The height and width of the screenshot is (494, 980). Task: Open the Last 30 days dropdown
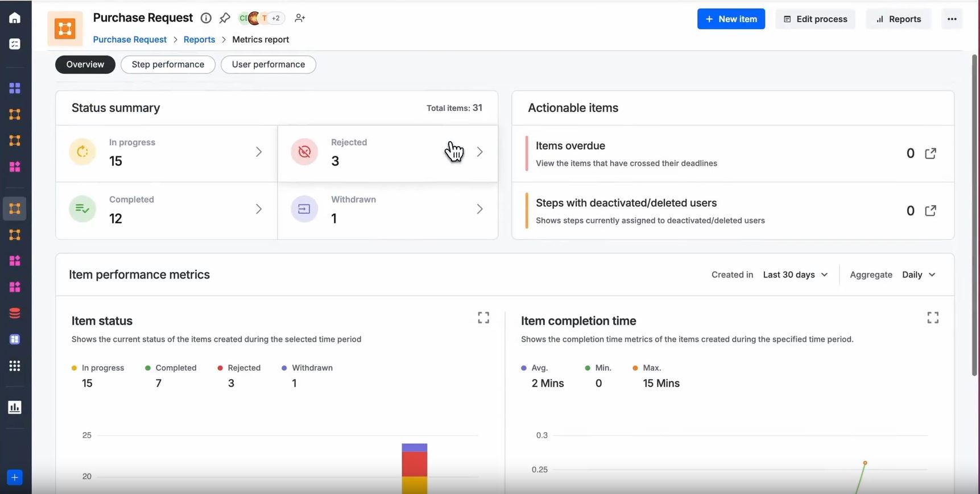pyautogui.click(x=795, y=275)
